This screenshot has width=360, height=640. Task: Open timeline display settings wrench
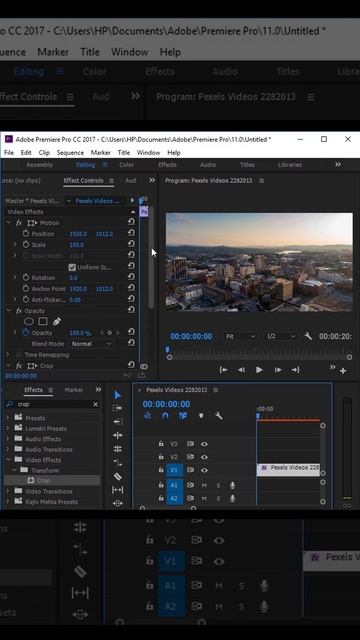(x=219, y=416)
